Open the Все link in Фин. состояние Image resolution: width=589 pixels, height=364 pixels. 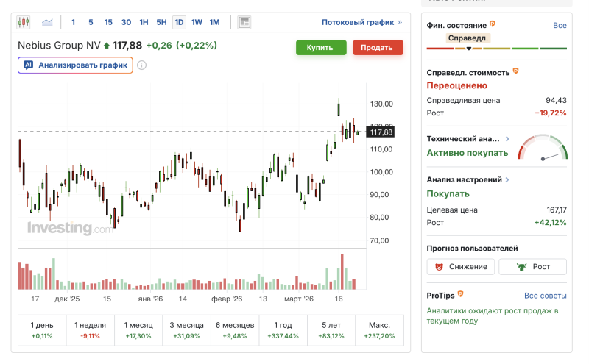click(560, 25)
